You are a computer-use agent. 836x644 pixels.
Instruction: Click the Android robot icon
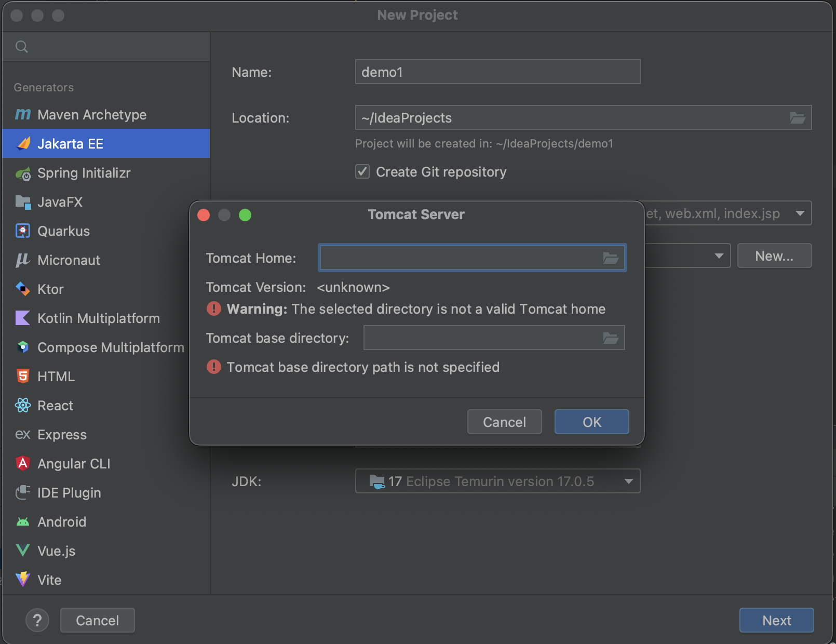(23, 522)
